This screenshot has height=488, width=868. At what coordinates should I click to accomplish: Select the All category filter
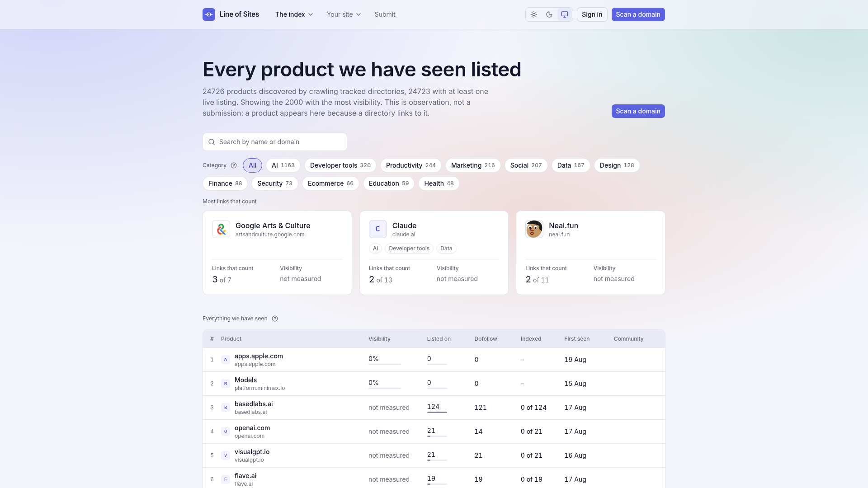point(252,165)
